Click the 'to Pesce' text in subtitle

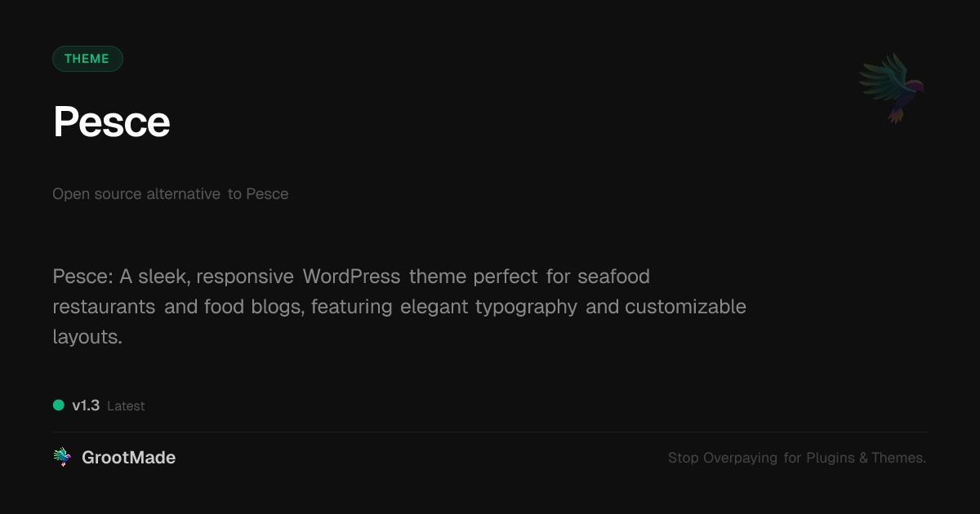(258, 194)
